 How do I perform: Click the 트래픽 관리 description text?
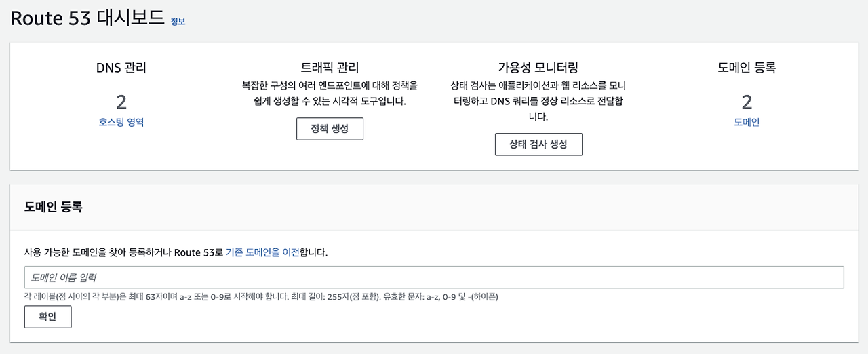330,94
